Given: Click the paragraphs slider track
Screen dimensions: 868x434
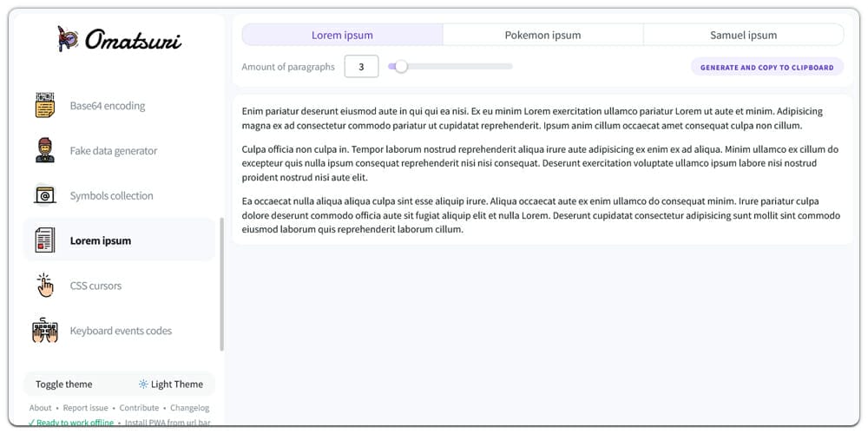Looking at the screenshot, I should (x=450, y=67).
